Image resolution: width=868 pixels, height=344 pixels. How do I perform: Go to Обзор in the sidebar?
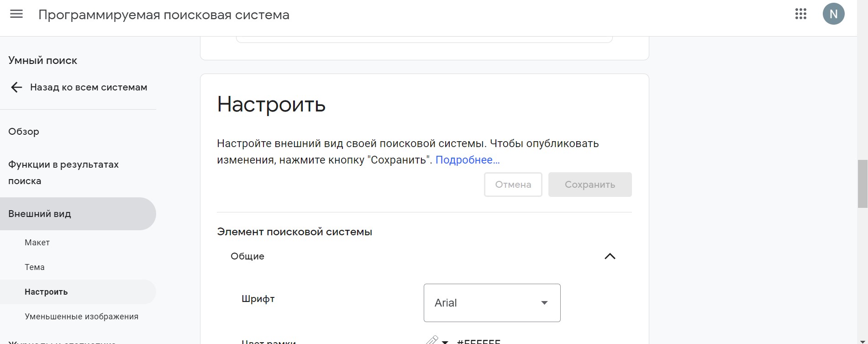click(x=24, y=132)
